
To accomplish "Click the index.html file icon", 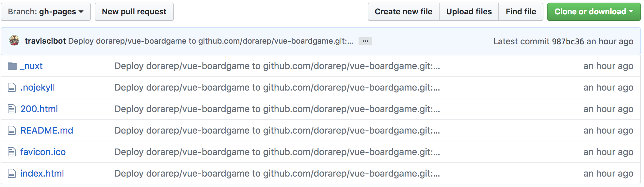I will 12,173.
